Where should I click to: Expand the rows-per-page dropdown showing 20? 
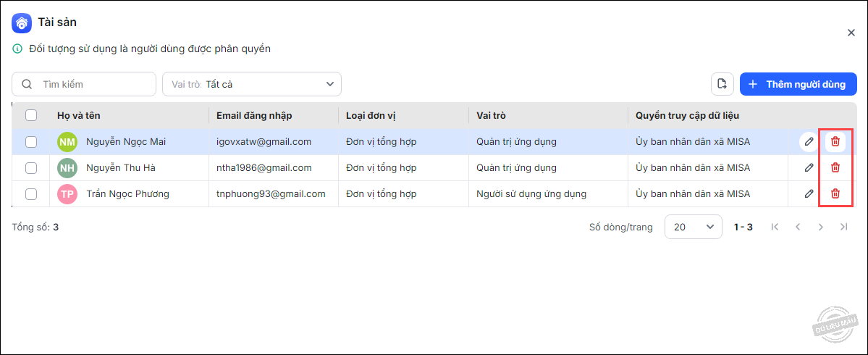pos(693,227)
